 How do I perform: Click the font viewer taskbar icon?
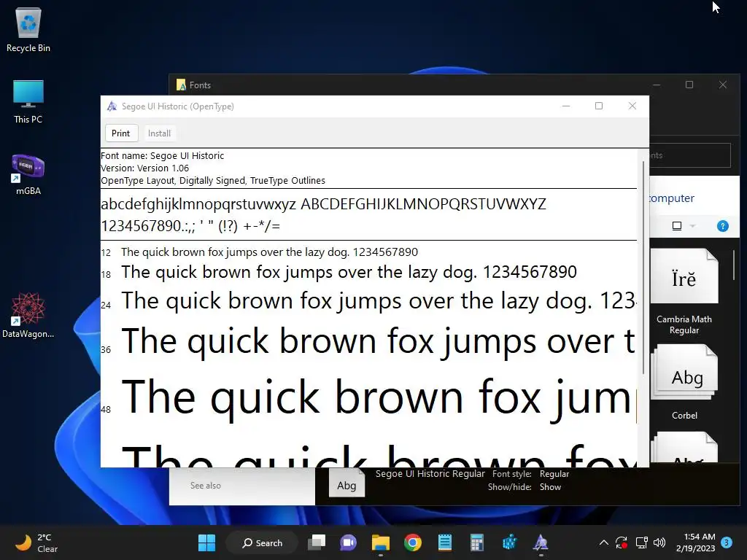[x=541, y=542]
